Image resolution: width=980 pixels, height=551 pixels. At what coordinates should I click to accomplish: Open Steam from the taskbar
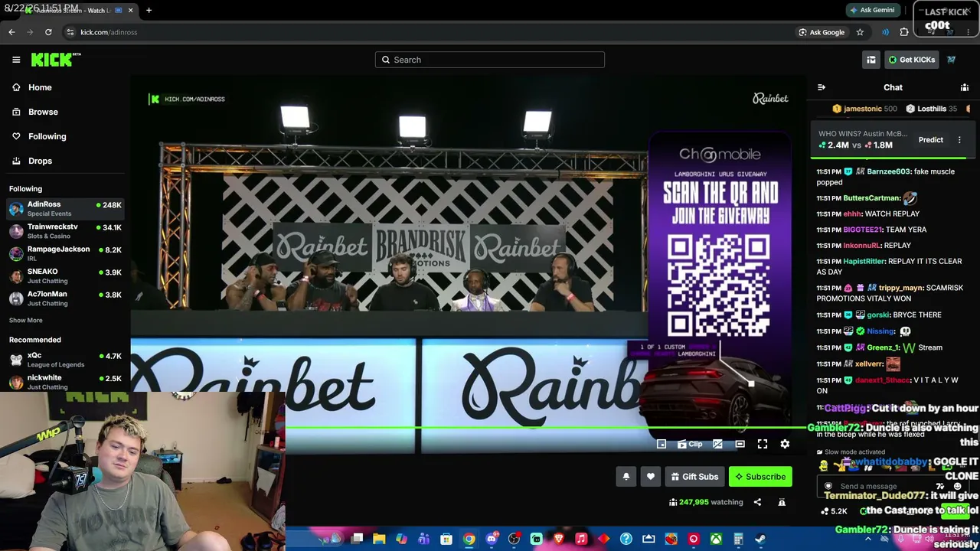[x=760, y=539]
